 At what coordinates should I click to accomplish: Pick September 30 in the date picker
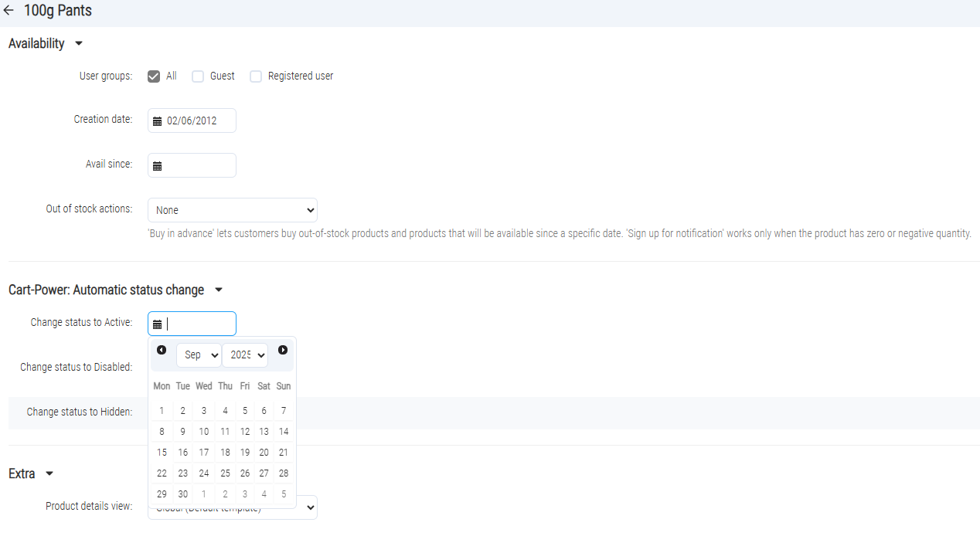[183, 494]
